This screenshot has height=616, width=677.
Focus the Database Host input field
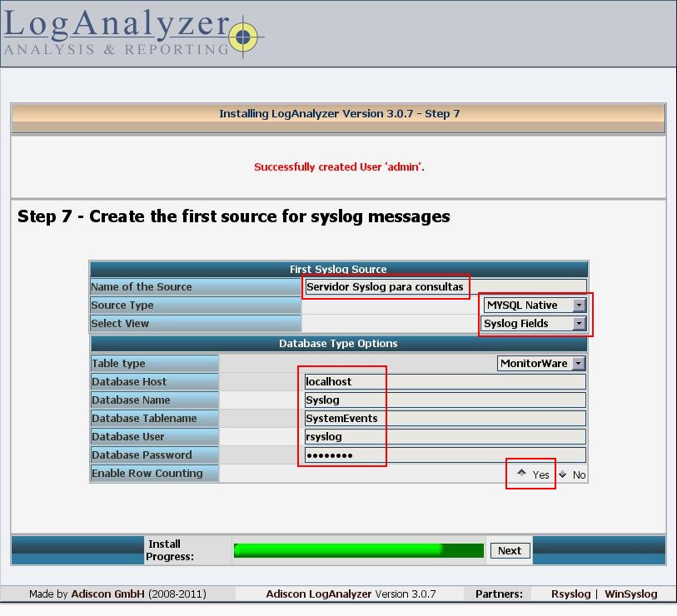[445, 382]
